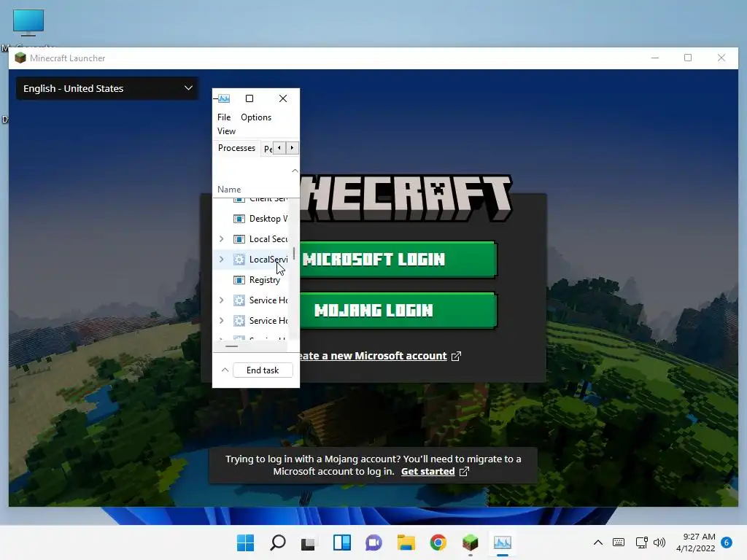Open notifications via the badge showing 6
Image resolution: width=747 pixels, height=560 pixels.
pyautogui.click(x=727, y=542)
